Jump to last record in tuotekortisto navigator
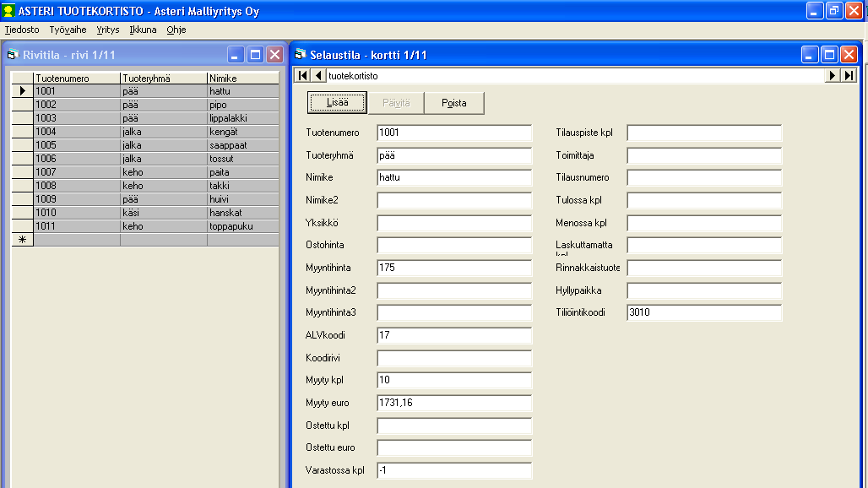This screenshot has width=868, height=488. (849, 75)
